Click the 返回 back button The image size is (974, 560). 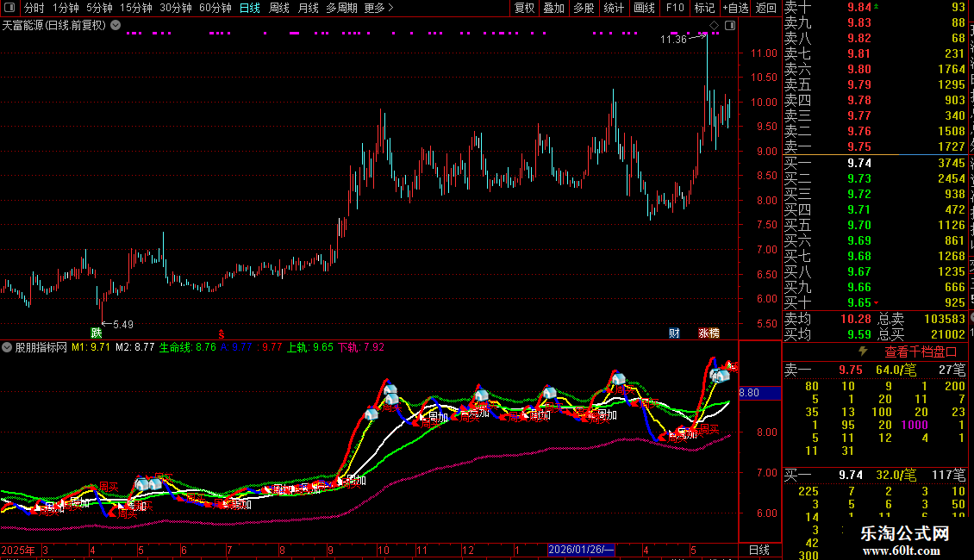click(x=766, y=8)
